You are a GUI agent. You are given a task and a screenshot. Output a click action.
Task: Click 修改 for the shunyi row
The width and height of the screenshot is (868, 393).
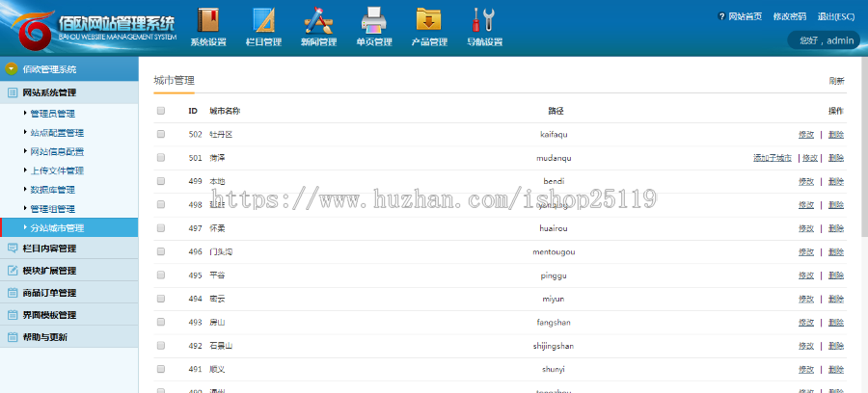[806, 369]
